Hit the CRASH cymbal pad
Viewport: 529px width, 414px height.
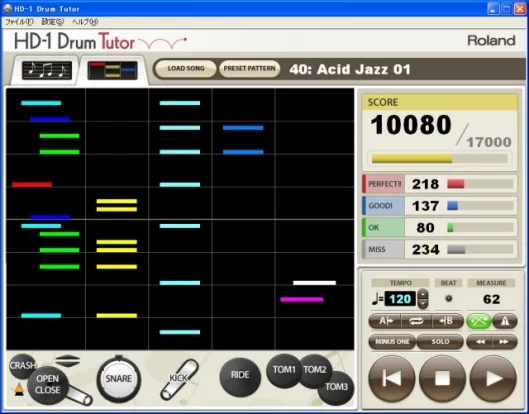(x=22, y=366)
